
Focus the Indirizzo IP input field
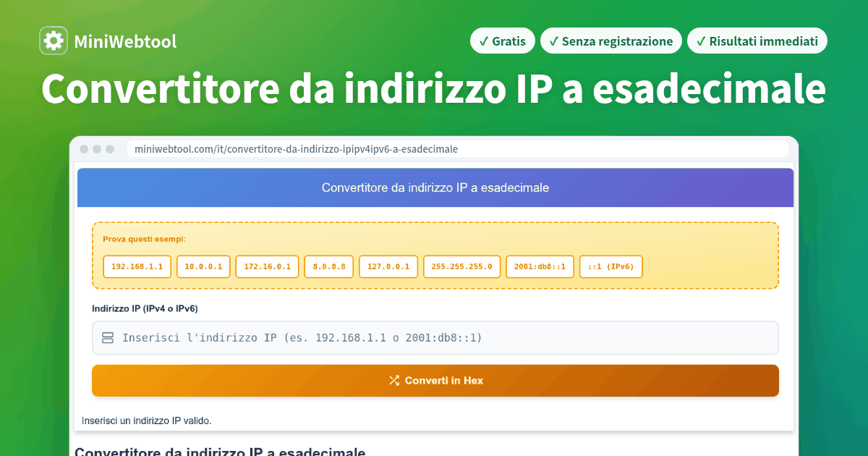435,338
